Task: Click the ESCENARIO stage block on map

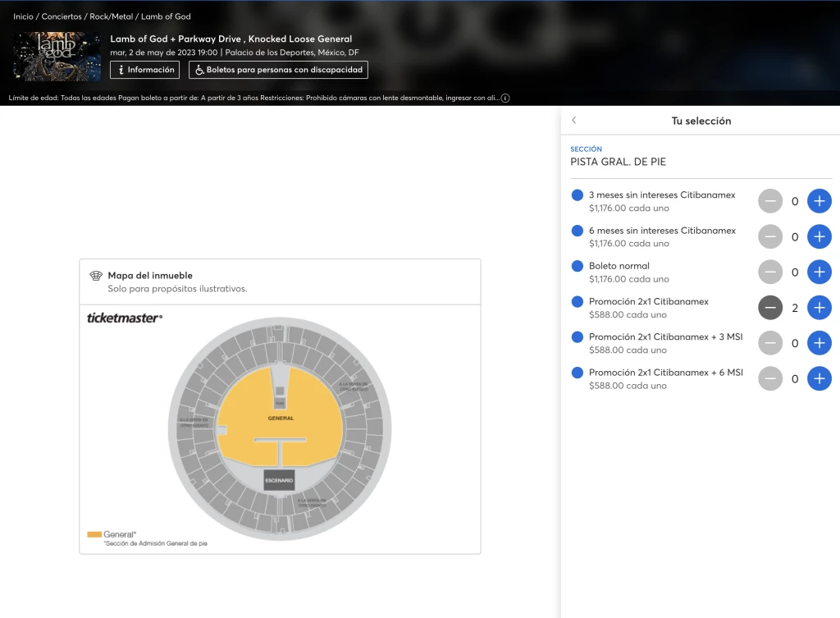Action: tap(279, 480)
